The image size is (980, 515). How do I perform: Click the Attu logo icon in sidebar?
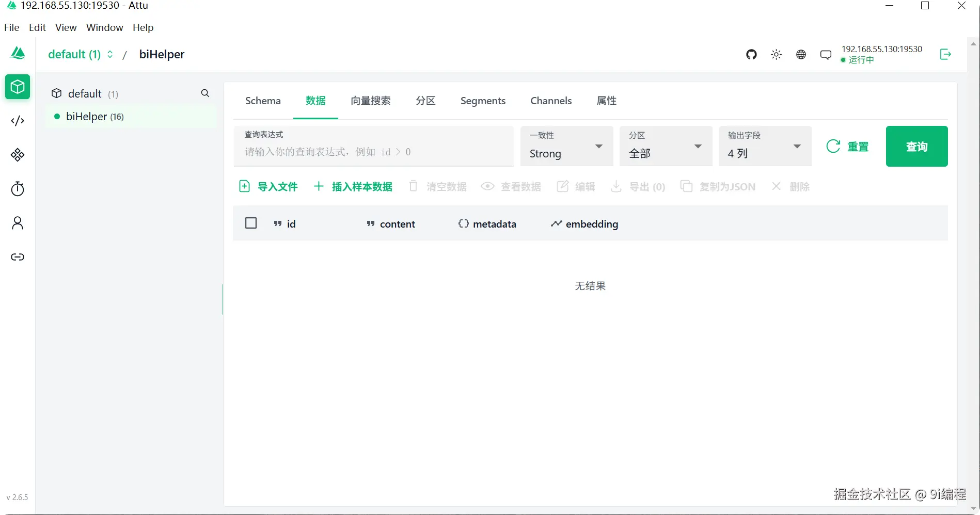pyautogui.click(x=18, y=53)
